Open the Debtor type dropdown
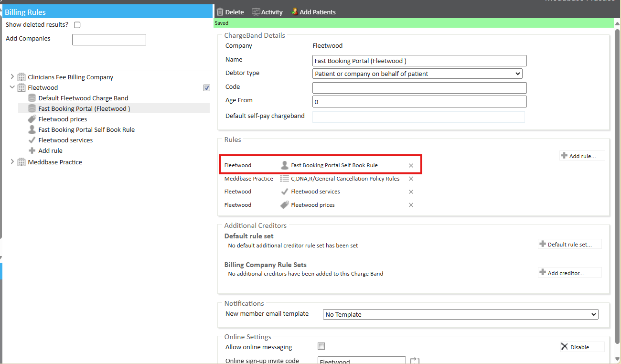 point(417,74)
